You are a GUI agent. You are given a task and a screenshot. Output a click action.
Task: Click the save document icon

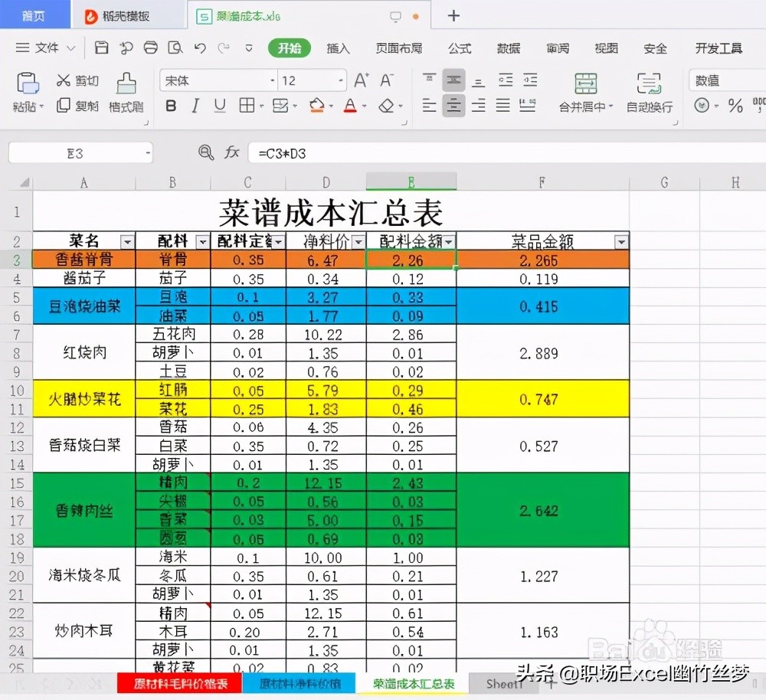click(x=102, y=47)
